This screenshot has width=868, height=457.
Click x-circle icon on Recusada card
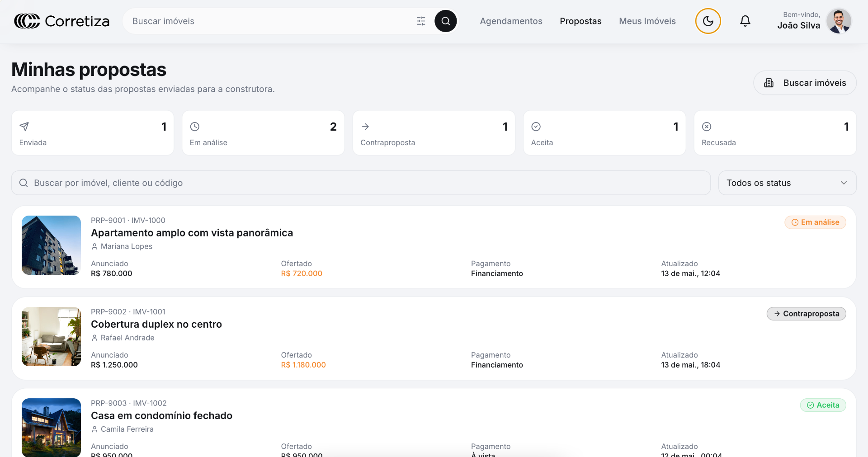pyautogui.click(x=707, y=127)
